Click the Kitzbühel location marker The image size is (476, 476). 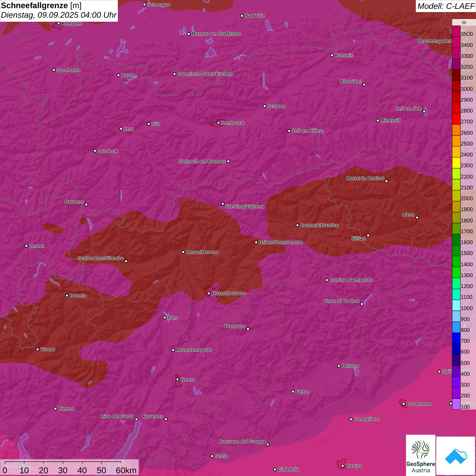click(x=364, y=85)
